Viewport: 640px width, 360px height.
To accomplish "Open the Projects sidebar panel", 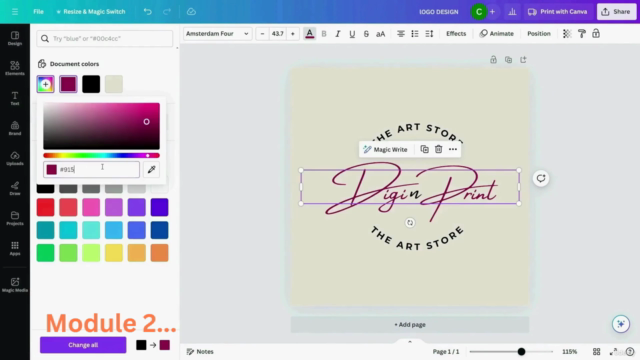I will 15,218.
